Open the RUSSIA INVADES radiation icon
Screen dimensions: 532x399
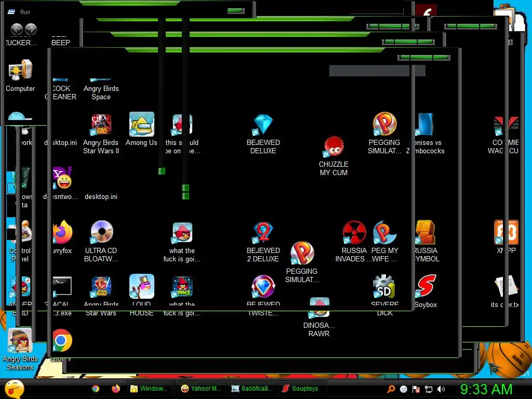click(x=354, y=232)
